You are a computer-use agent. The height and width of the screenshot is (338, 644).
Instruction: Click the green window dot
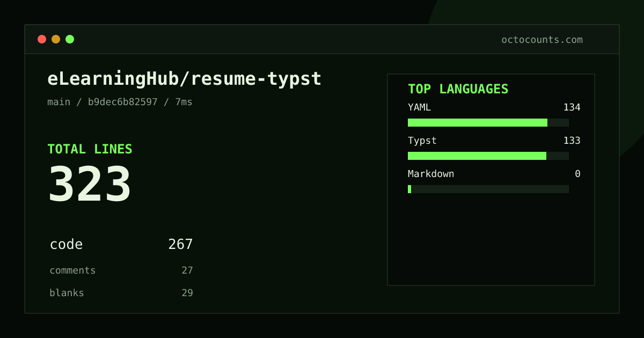click(70, 39)
